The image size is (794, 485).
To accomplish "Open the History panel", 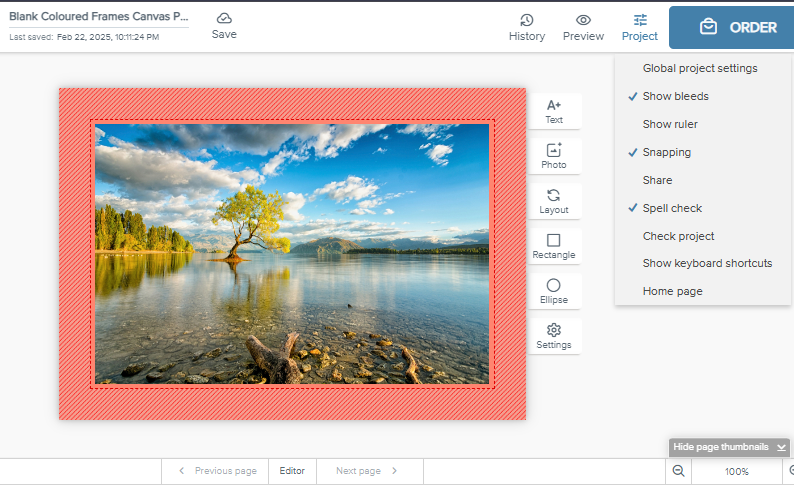I will (527, 28).
